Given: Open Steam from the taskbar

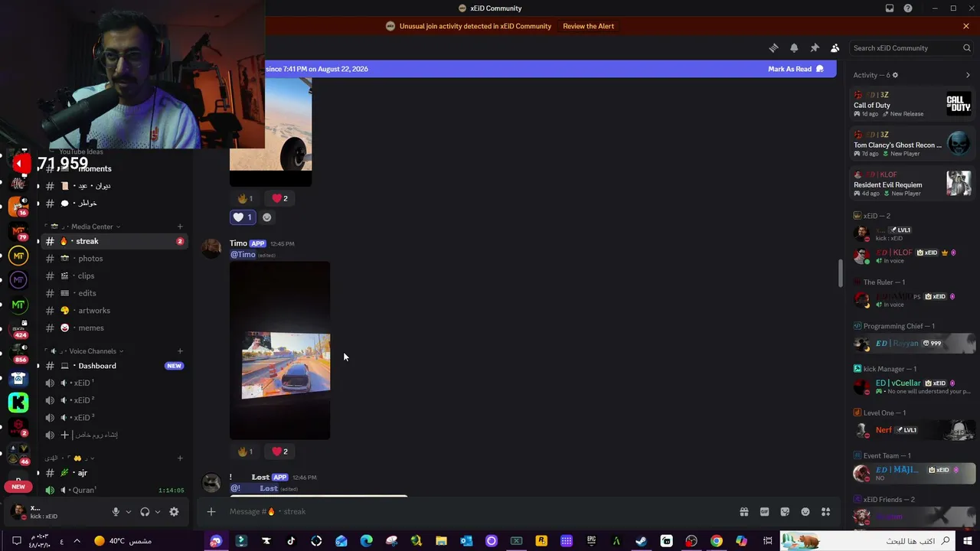Looking at the screenshot, I should pos(642,541).
